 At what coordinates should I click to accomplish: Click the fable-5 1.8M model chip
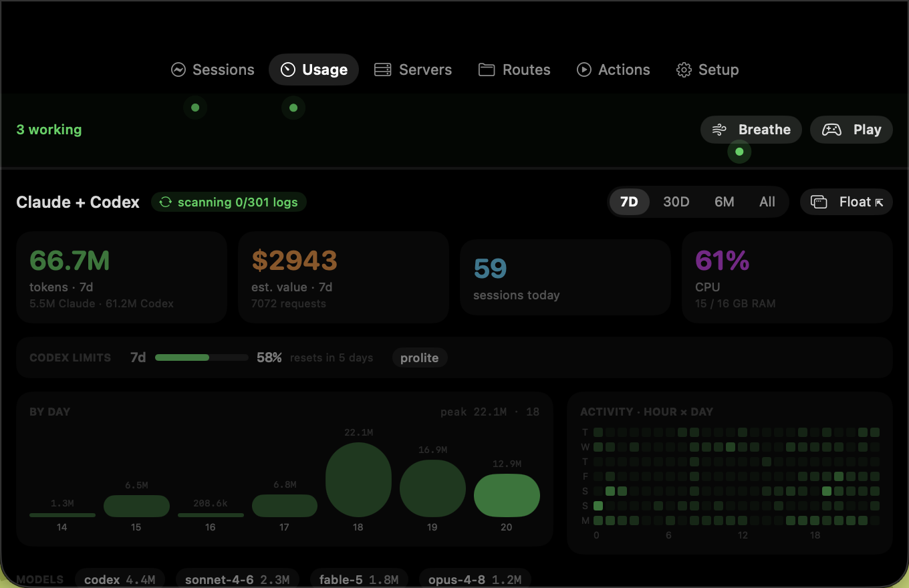359,579
